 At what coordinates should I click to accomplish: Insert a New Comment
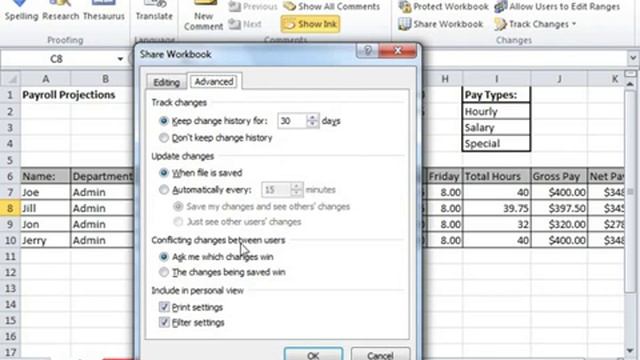pyautogui.click(x=203, y=16)
